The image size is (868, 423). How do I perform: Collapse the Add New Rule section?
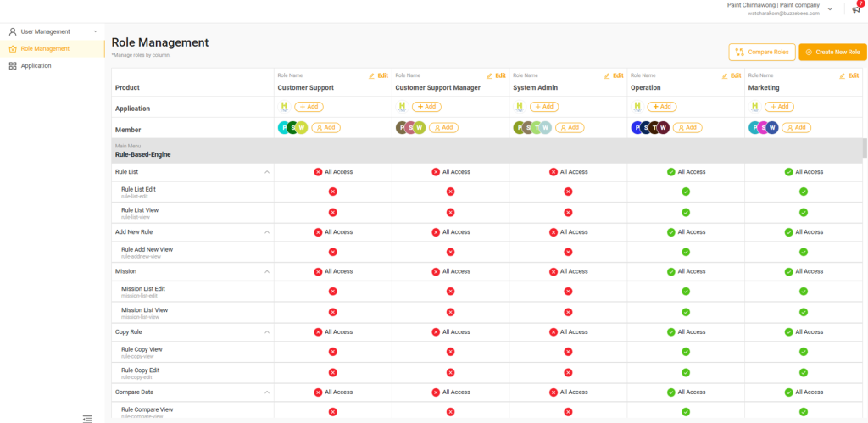[267, 232]
